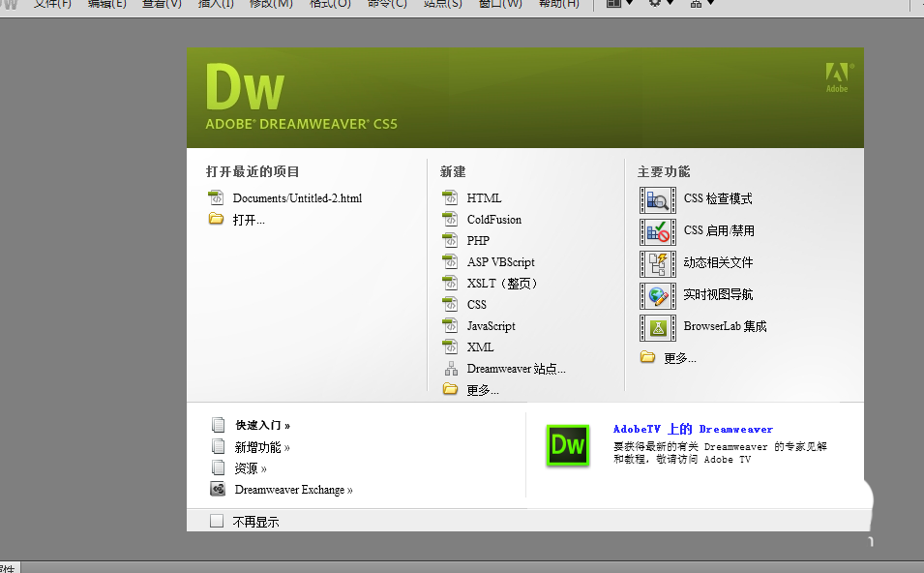Click the CSS 检查模式 feature icon
The height and width of the screenshot is (573, 924).
pyautogui.click(x=658, y=200)
